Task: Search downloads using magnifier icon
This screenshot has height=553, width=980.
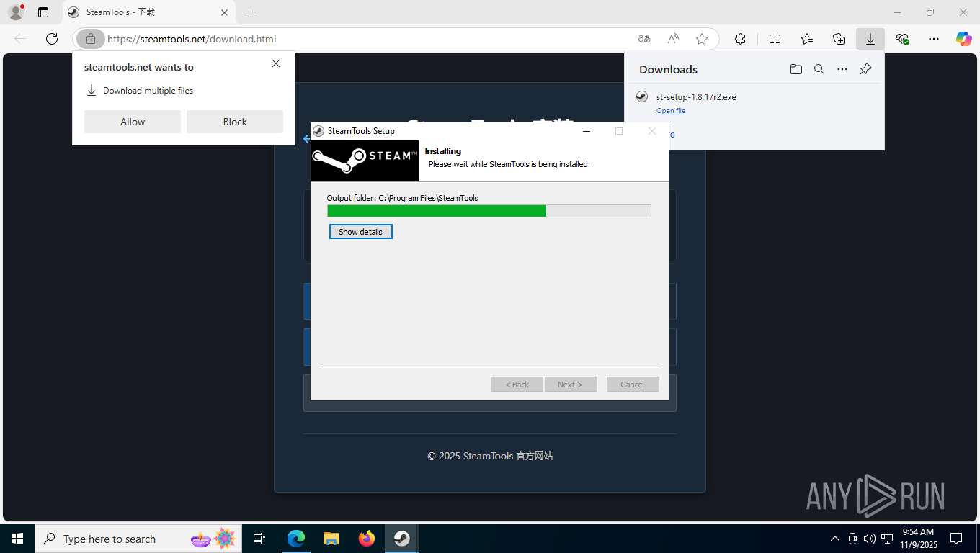Action: (819, 69)
